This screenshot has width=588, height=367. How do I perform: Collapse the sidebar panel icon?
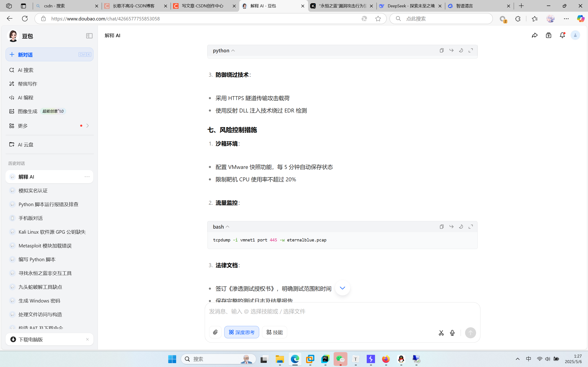coord(89,36)
